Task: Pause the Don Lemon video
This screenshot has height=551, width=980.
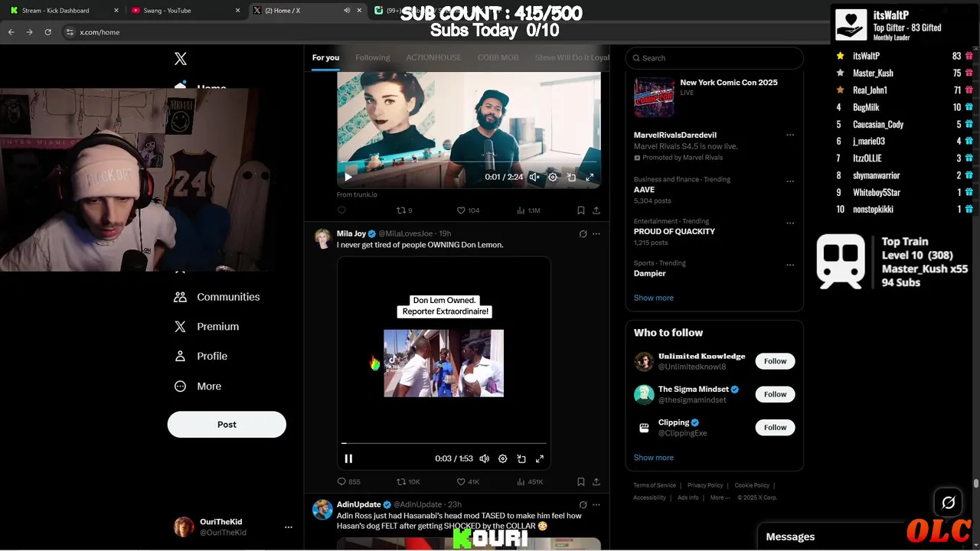Action: click(348, 458)
